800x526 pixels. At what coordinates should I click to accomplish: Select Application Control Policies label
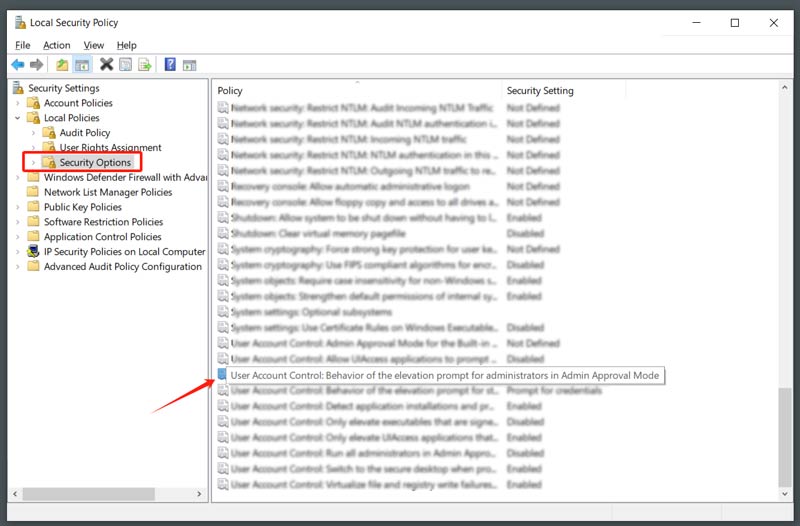[103, 237]
